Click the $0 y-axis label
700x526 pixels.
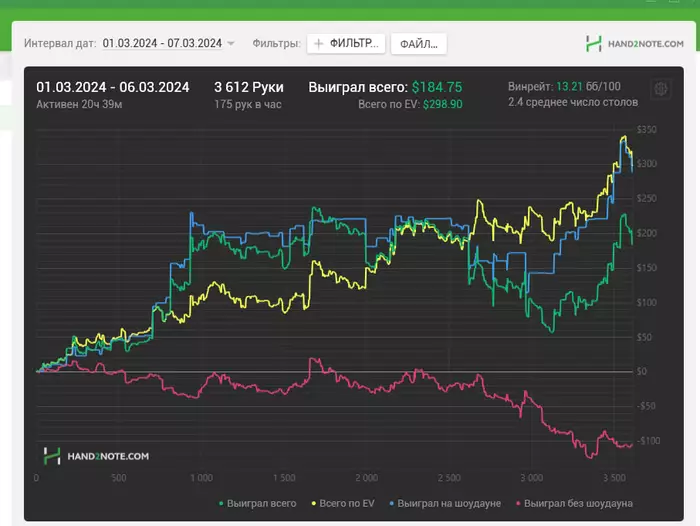641,372
